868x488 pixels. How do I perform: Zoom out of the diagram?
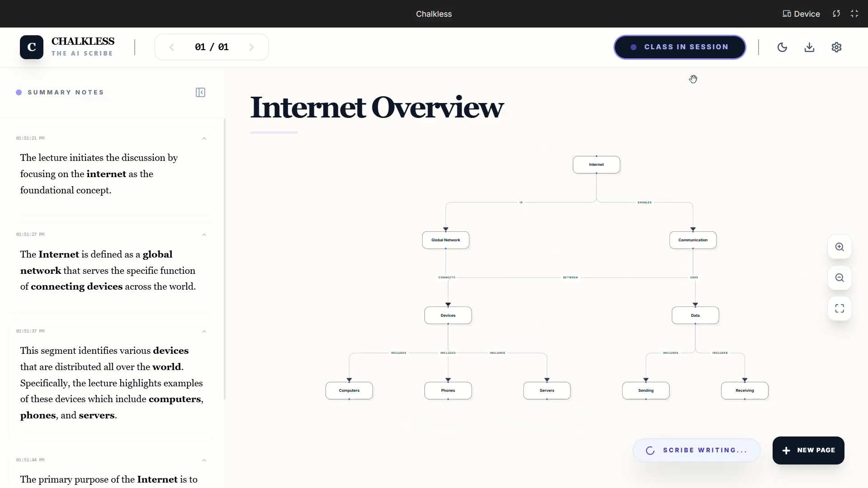click(x=840, y=278)
